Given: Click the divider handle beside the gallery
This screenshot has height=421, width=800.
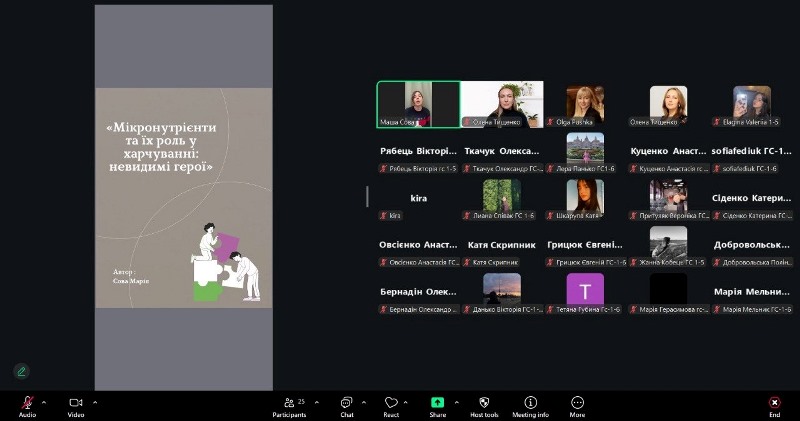Looking at the screenshot, I should pos(366,197).
